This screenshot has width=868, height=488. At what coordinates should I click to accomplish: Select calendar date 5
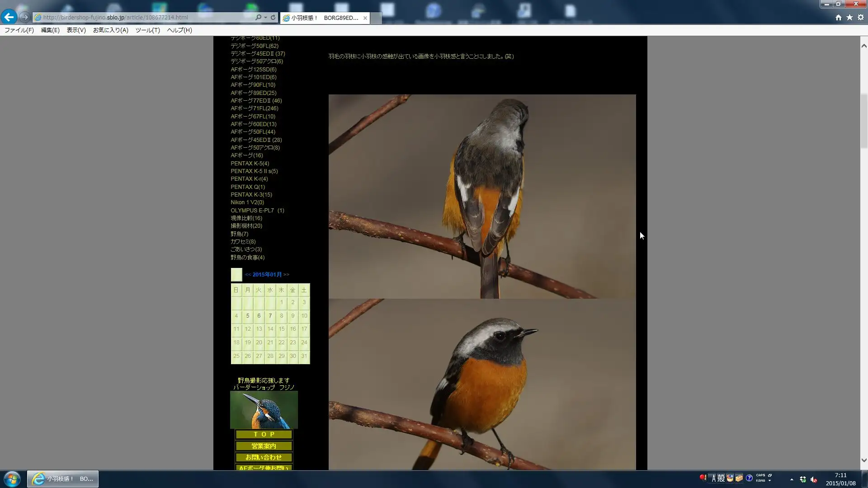(x=248, y=316)
